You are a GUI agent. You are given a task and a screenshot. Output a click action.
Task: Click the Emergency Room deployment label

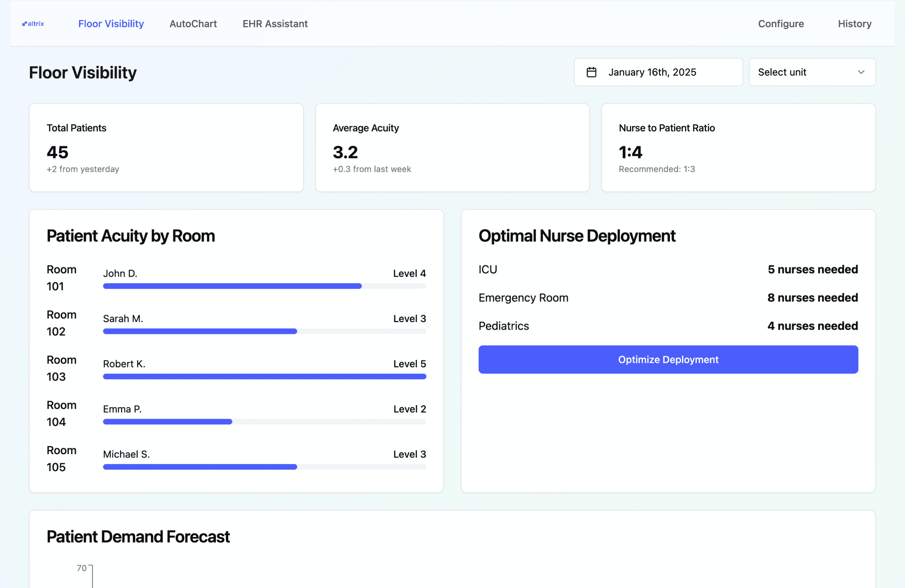[523, 298]
